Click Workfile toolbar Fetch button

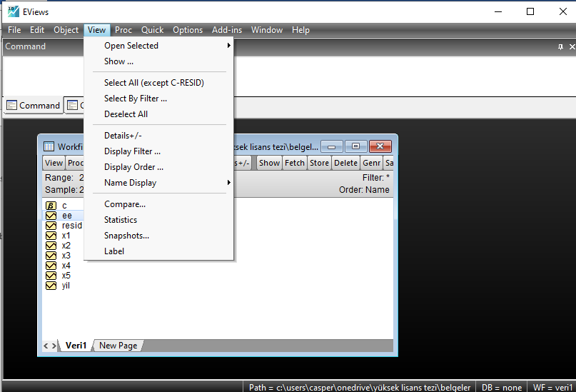click(x=295, y=163)
